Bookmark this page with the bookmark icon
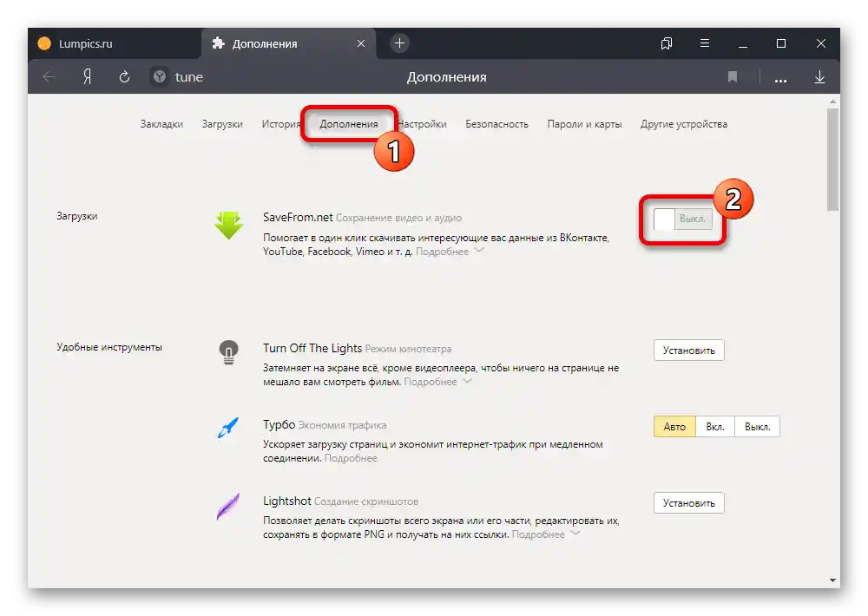868x616 pixels. coord(733,77)
